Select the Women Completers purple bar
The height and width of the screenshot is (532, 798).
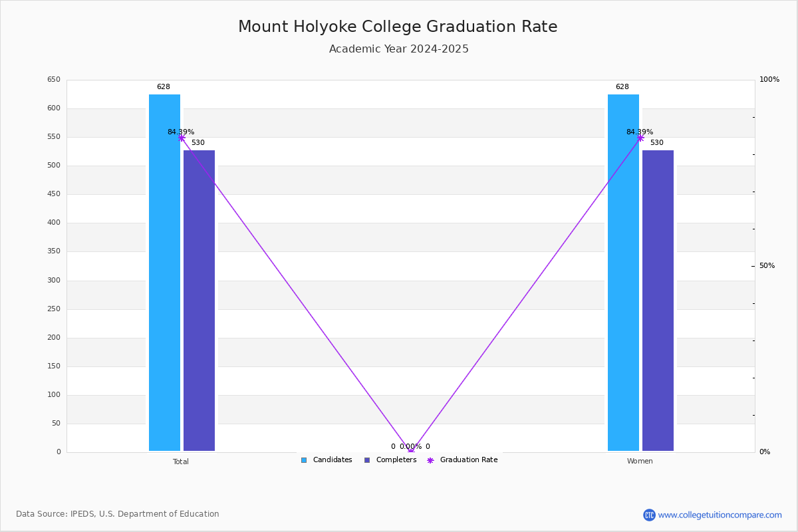coord(658,301)
